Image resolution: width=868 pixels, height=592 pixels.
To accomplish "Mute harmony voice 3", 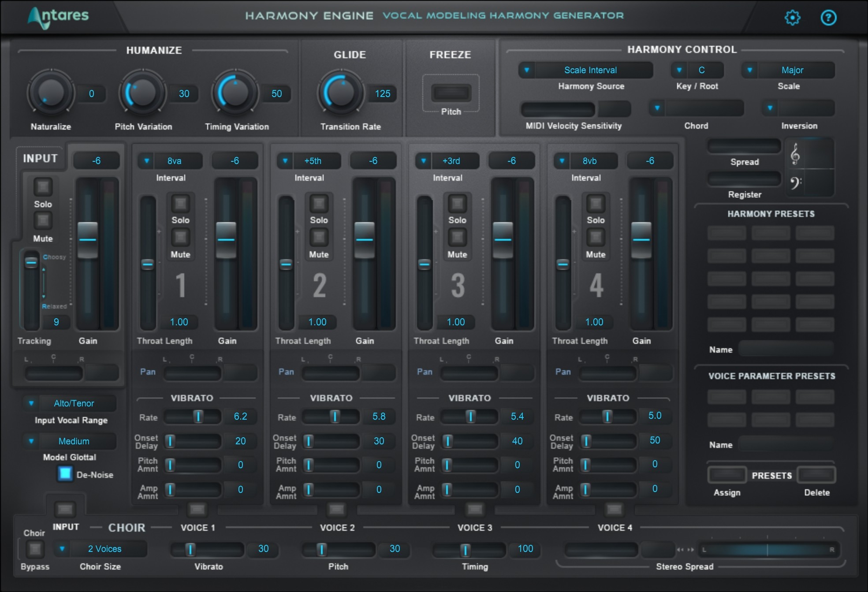I will click(457, 237).
